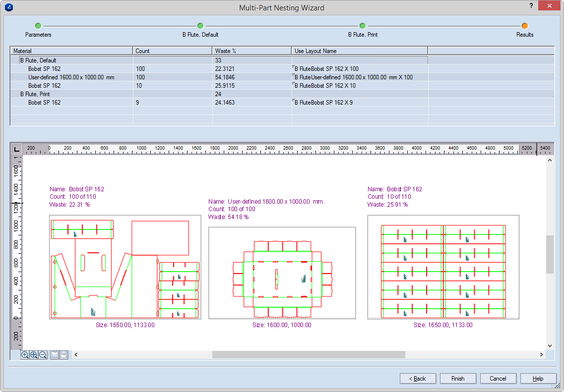
Task: Go to the Parameters wizard step
Action: point(38,26)
